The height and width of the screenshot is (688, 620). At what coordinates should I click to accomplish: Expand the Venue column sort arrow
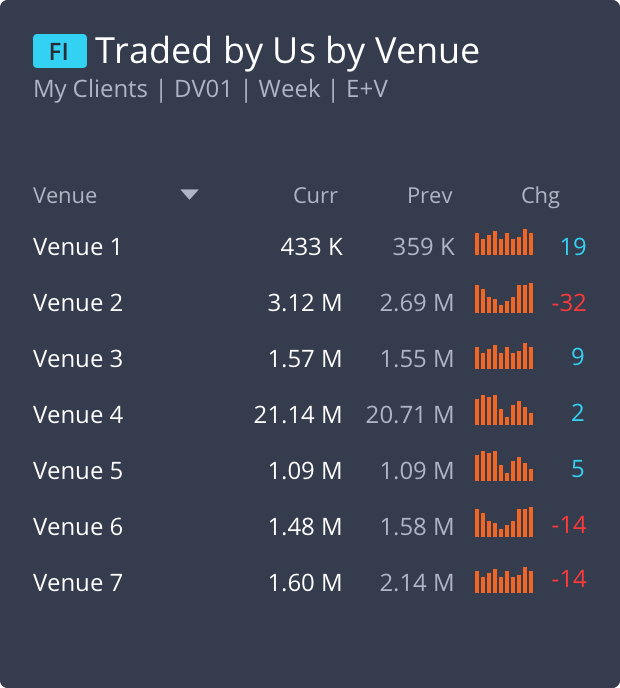coord(190,194)
